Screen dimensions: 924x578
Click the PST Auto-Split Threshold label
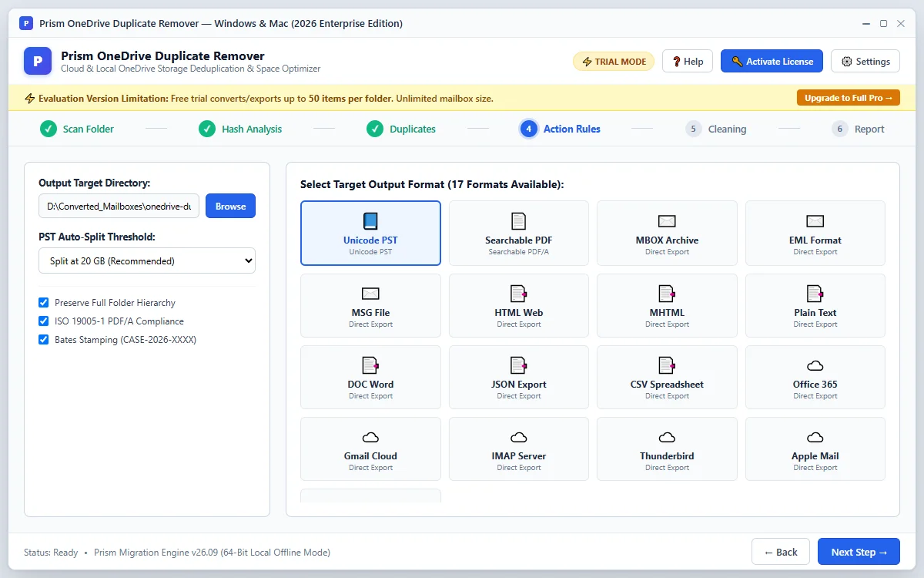click(x=97, y=237)
